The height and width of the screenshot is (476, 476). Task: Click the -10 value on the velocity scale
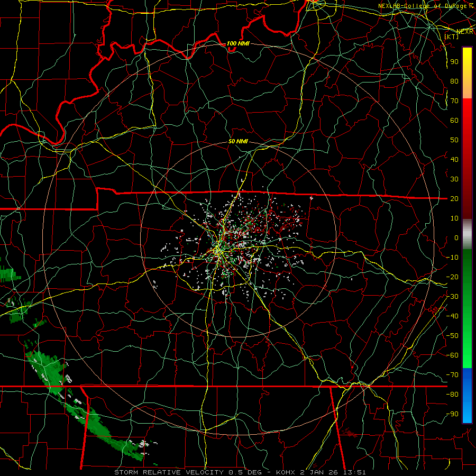click(x=452, y=258)
